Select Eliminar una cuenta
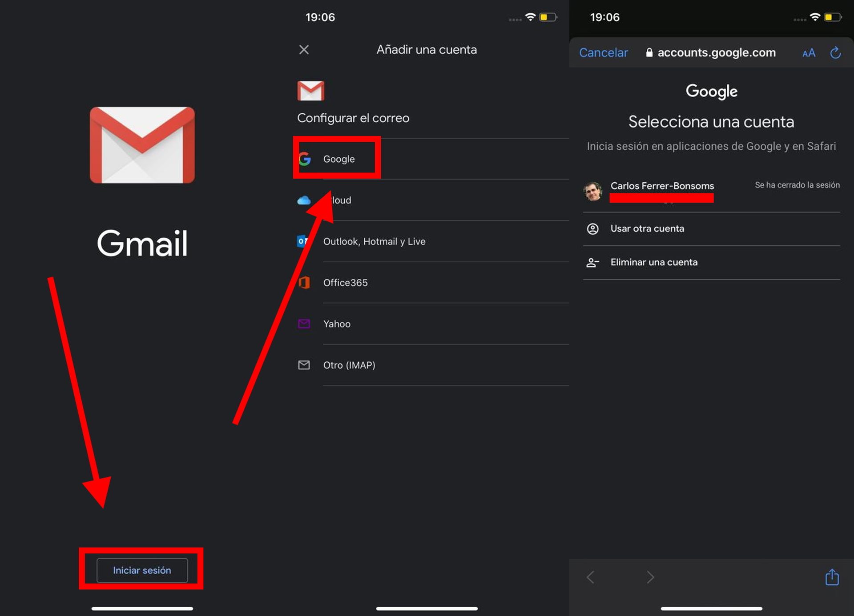Viewport: 854px width, 616px height. (654, 262)
